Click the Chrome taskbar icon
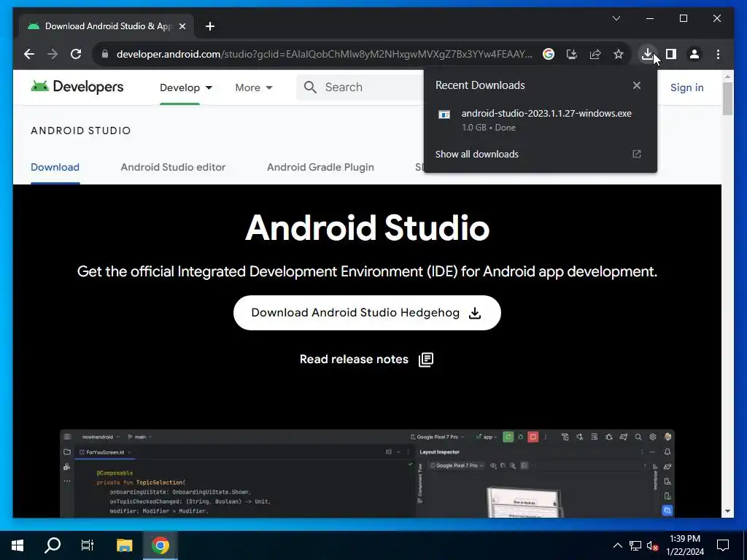The image size is (747, 560). (160, 545)
